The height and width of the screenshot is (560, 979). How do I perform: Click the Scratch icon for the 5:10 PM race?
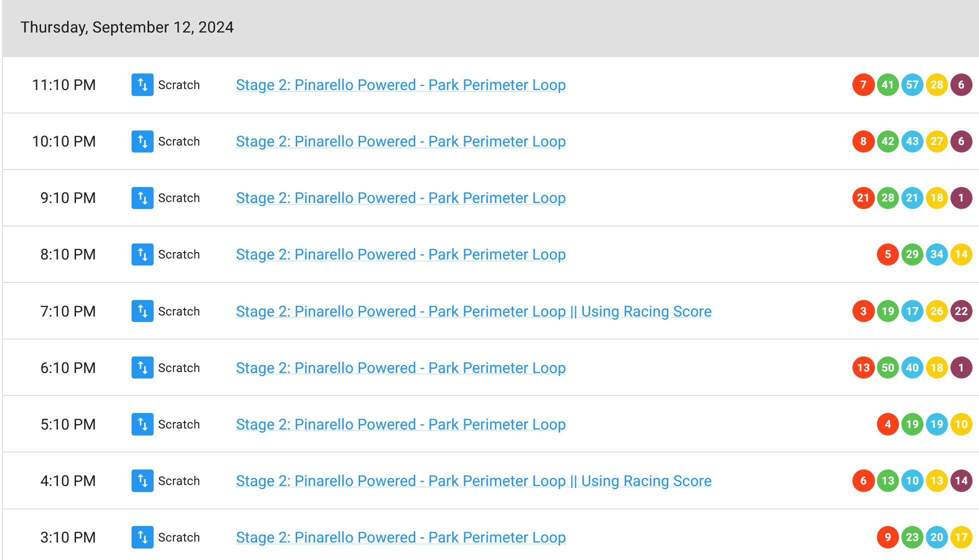click(142, 424)
